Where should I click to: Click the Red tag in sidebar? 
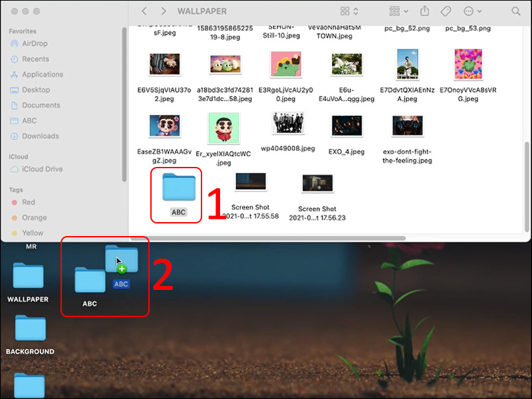23,202
